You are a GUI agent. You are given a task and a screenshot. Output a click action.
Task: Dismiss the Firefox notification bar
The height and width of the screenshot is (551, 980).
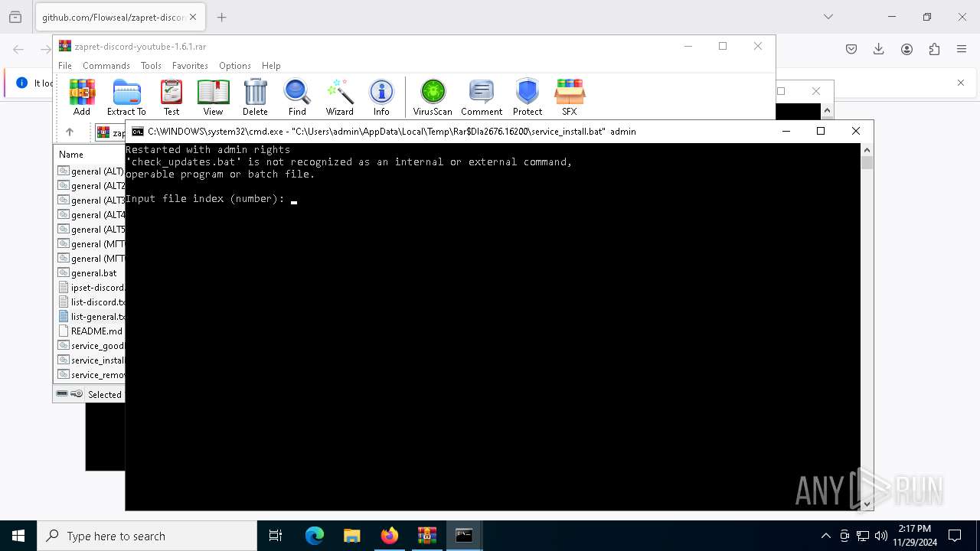click(961, 83)
